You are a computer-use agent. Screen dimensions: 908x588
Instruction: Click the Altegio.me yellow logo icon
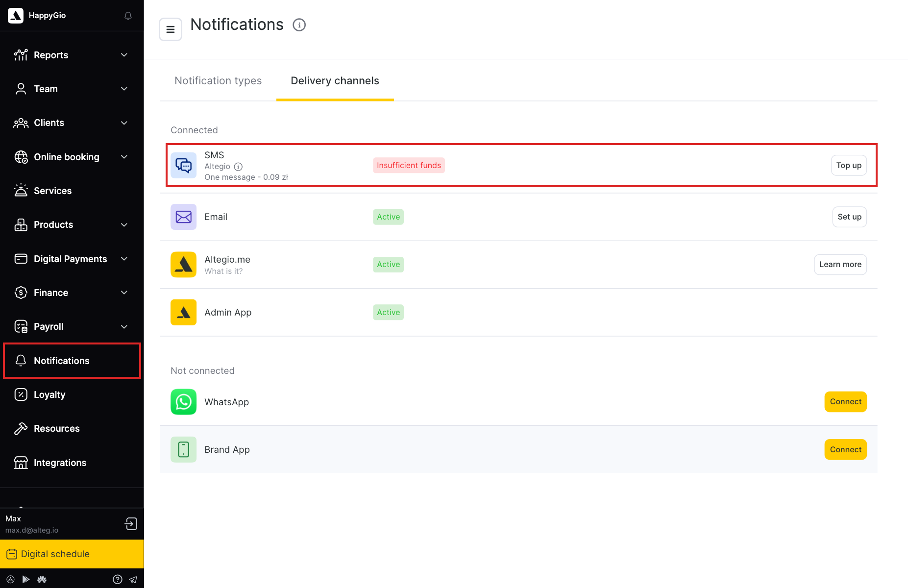coord(183,265)
